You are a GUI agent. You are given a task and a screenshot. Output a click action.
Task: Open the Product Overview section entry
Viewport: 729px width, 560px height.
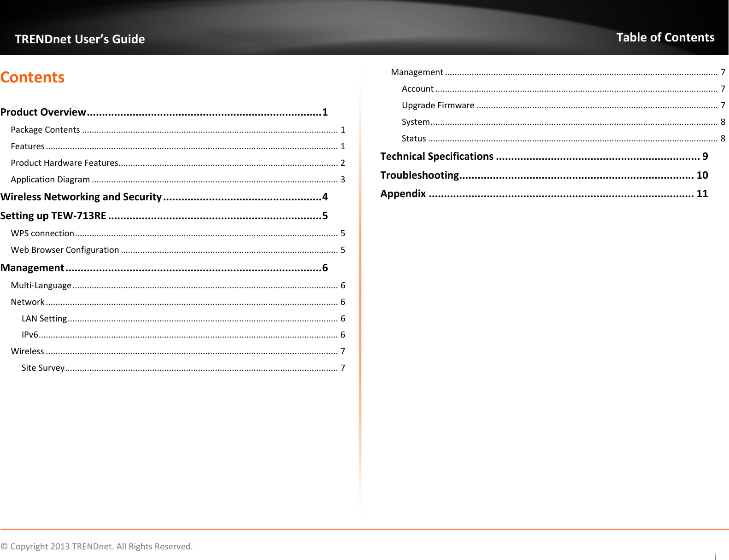click(x=164, y=112)
